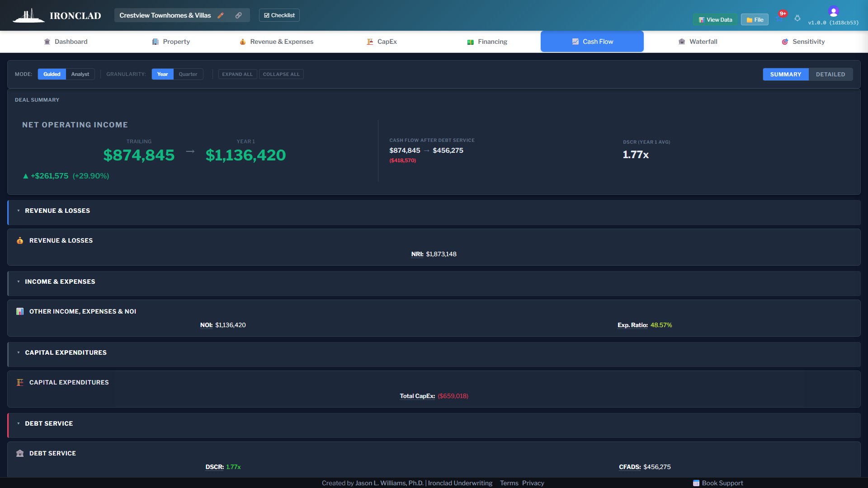The image size is (868, 488).
Task: Click the +$261,575 (+29.90%) change indicator
Action: tap(66, 176)
